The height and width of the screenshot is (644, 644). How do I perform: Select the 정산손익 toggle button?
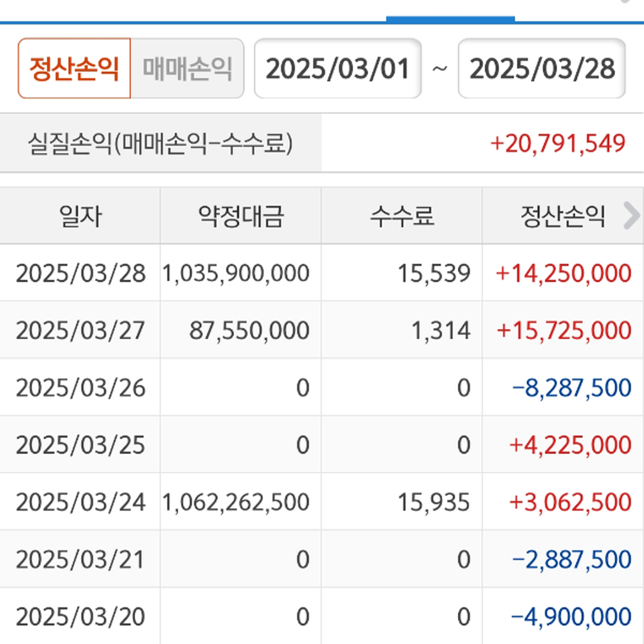(74, 69)
